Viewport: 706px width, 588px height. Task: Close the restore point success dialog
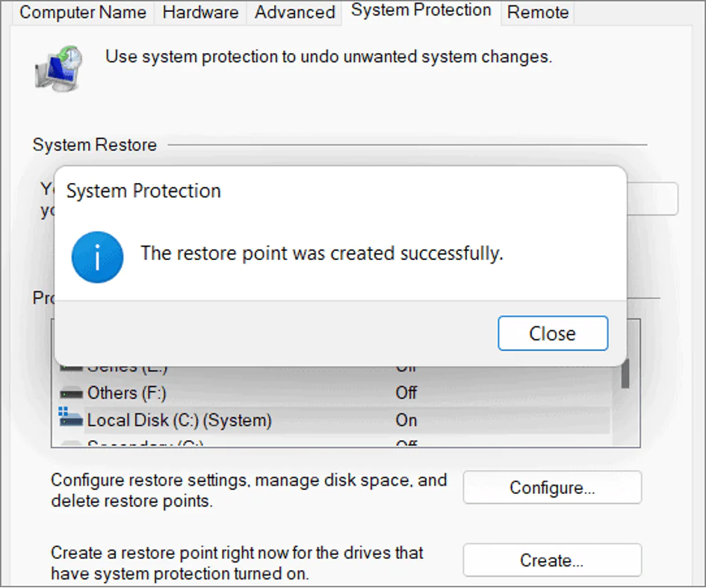click(x=552, y=333)
